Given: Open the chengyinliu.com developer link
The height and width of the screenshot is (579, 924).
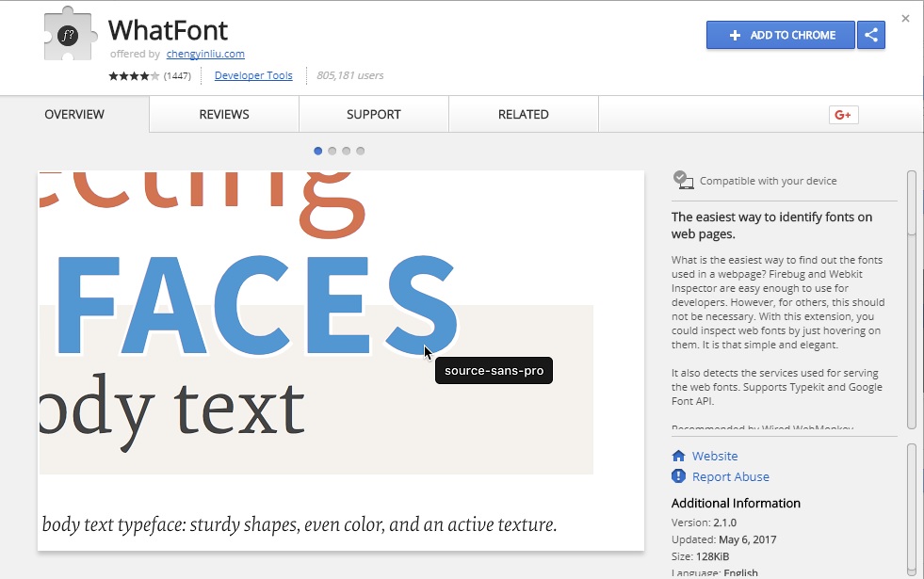Looking at the screenshot, I should [205, 55].
